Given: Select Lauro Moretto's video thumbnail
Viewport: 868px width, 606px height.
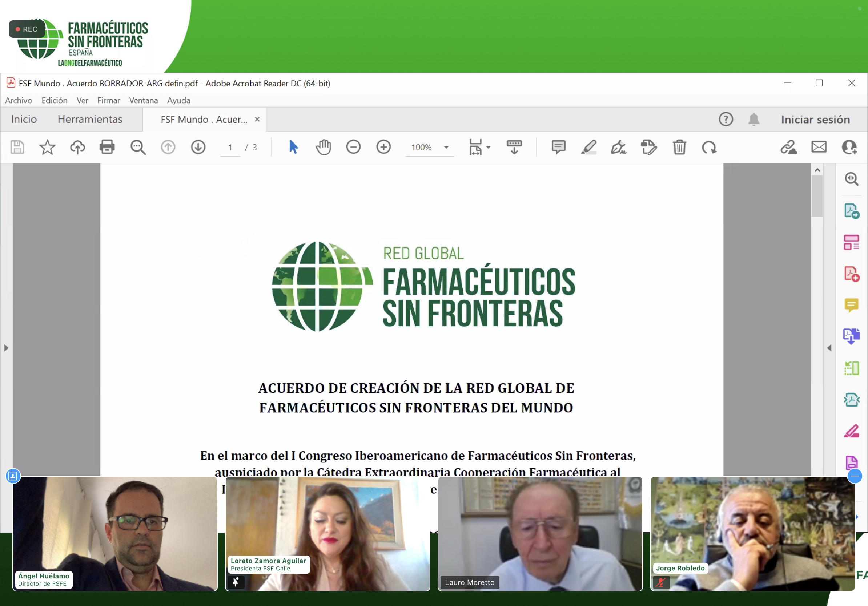Looking at the screenshot, I should (540, 533).
